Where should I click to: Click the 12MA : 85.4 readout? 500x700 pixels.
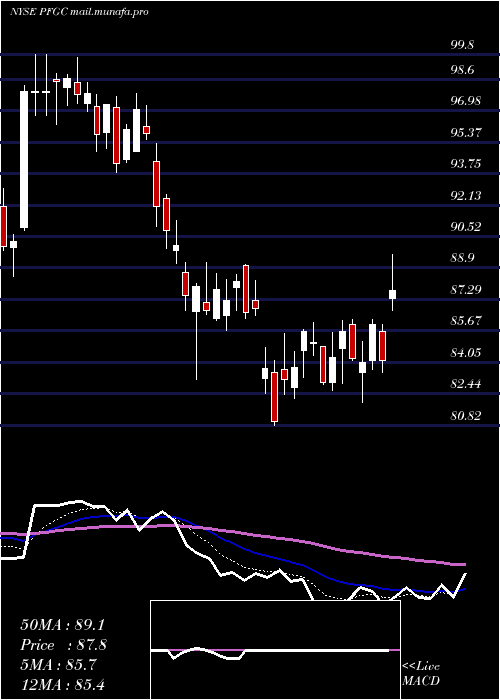point(62,684)
